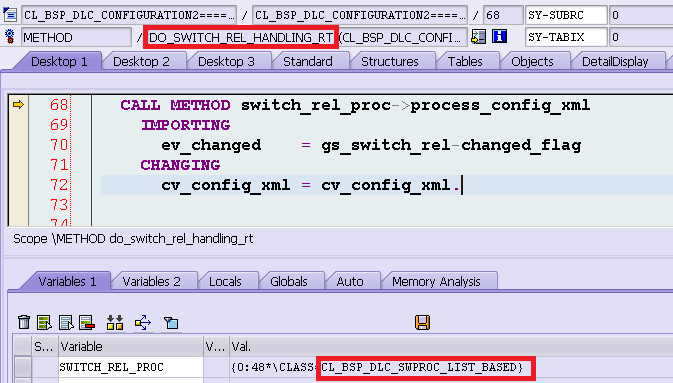Click line number 72 in the code editor
Viewport: 673px width, 383px height.
(x=59, y=185)
